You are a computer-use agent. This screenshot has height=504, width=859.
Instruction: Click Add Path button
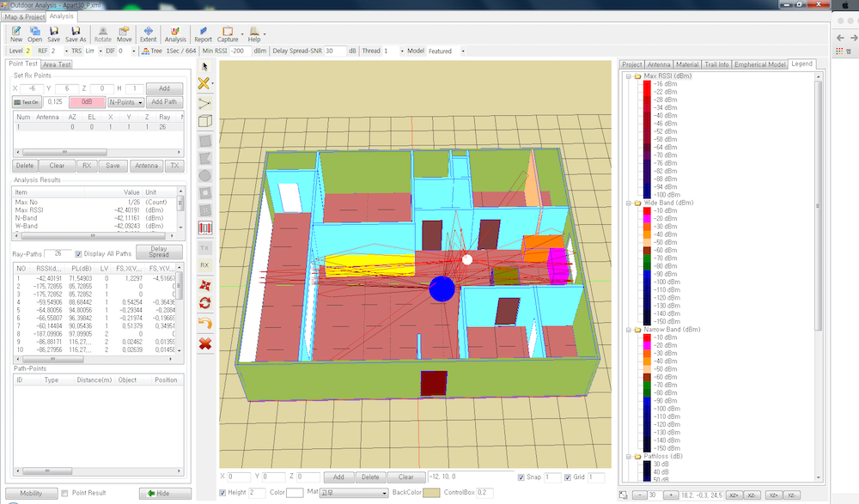tap(164, 102)
